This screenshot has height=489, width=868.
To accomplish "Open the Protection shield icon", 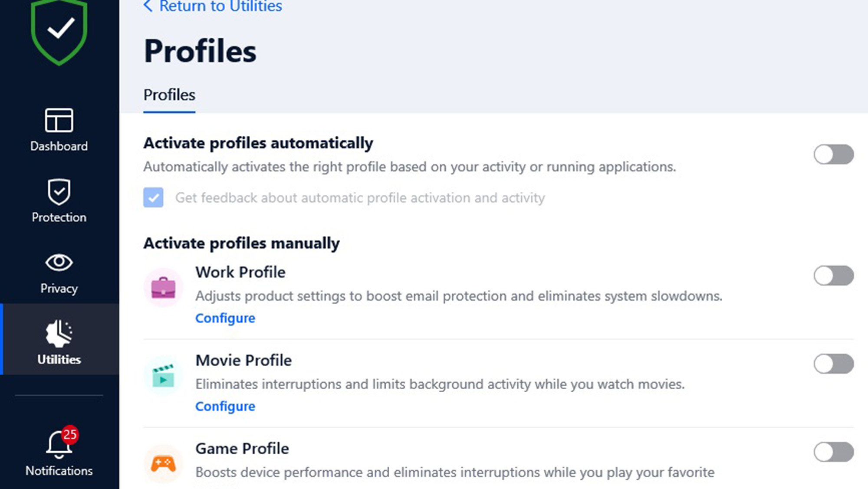I will tap(59, 191).
